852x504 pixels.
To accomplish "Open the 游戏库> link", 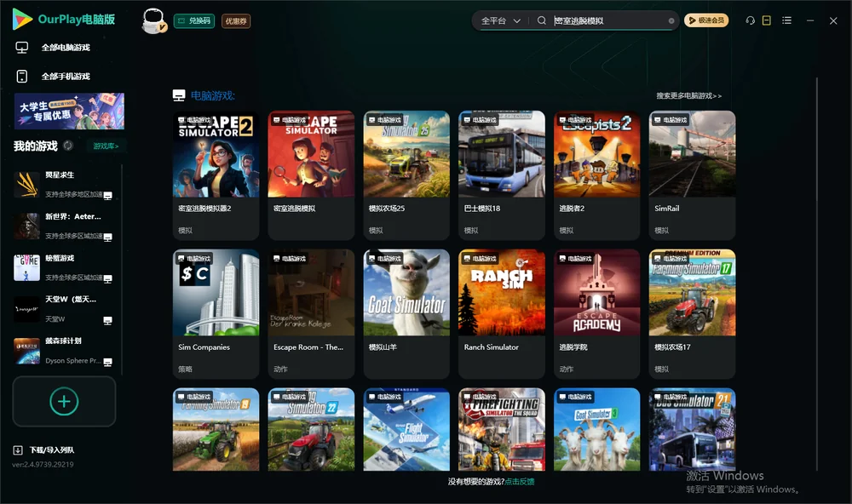I will (106, 146).
